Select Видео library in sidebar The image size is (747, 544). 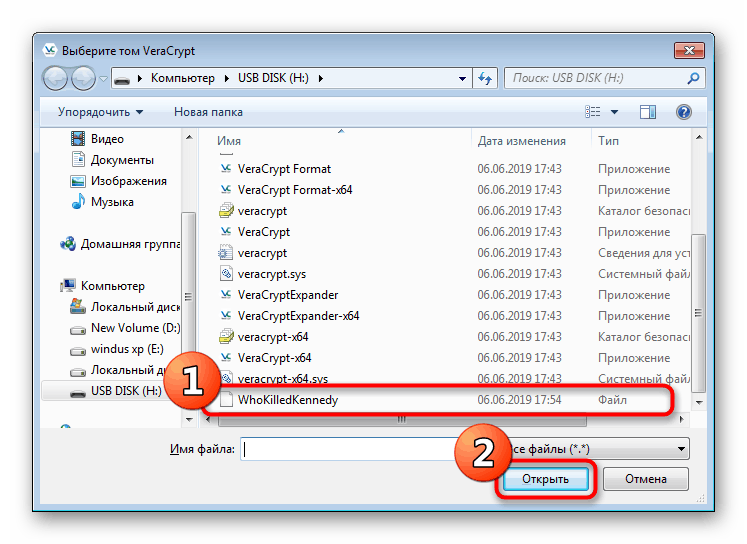click(98, 139)
